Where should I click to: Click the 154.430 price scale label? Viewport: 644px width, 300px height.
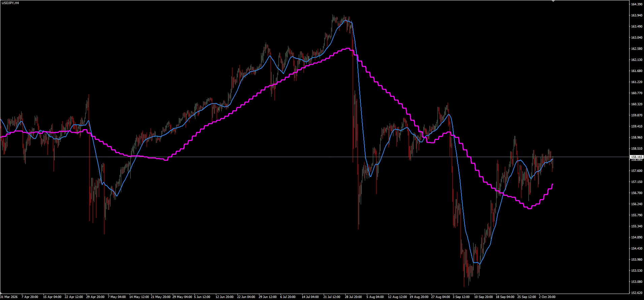coord(636,248)
